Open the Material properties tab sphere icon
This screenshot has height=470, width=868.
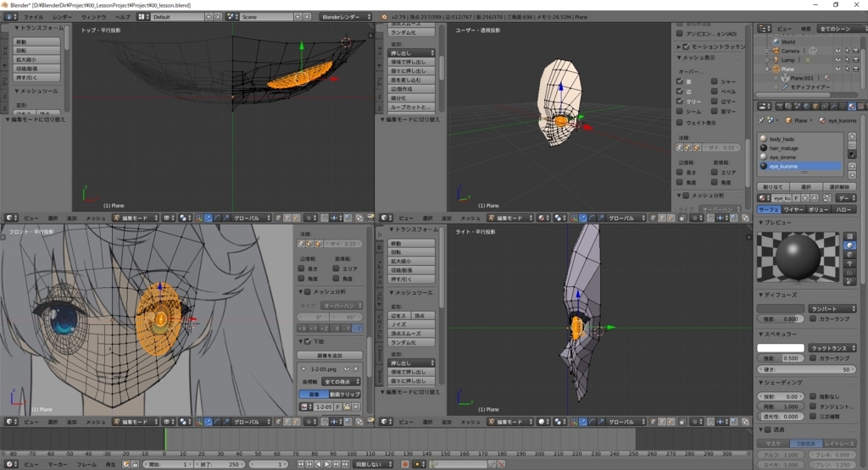[852, 106]
